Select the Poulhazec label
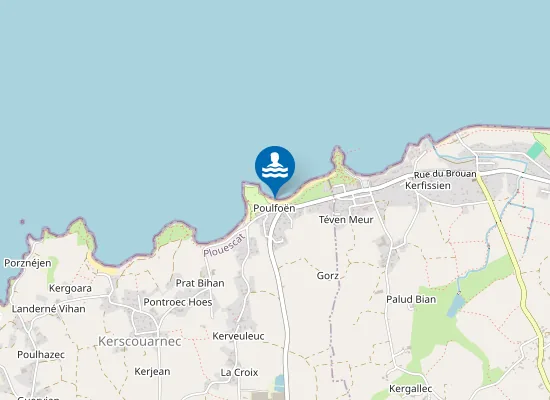The image size is (550, 400). [41, 355]
